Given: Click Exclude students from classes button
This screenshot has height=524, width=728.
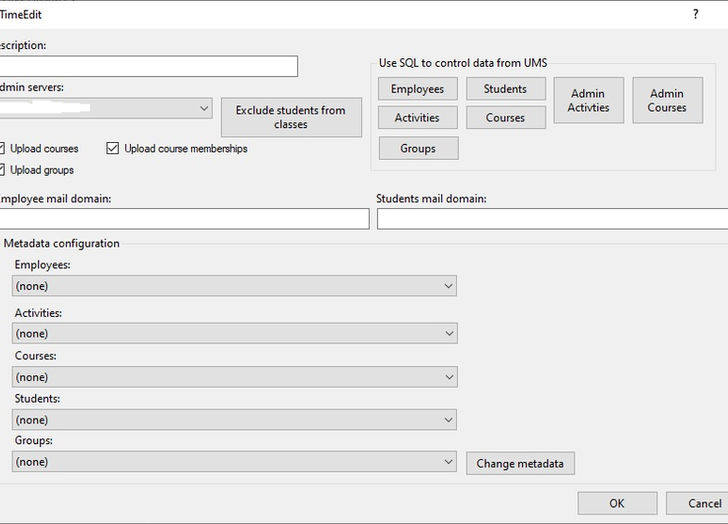Looking at the screenshot, I should 291,117.
